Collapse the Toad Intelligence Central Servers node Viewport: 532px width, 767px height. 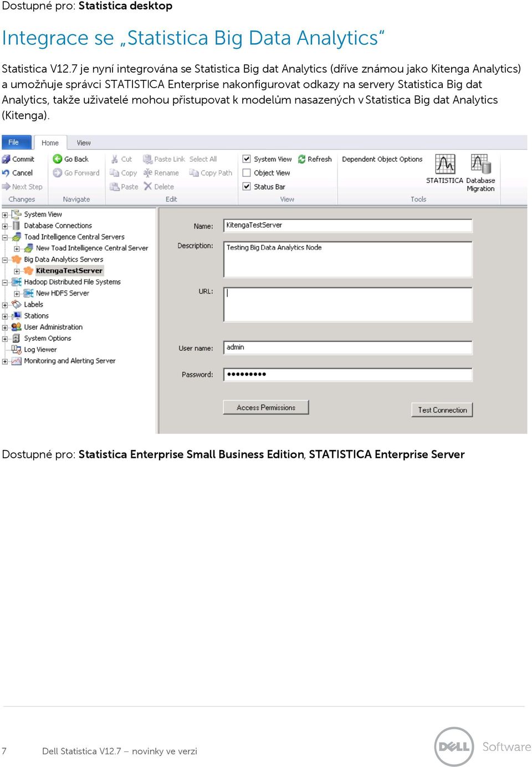point(5,237)
